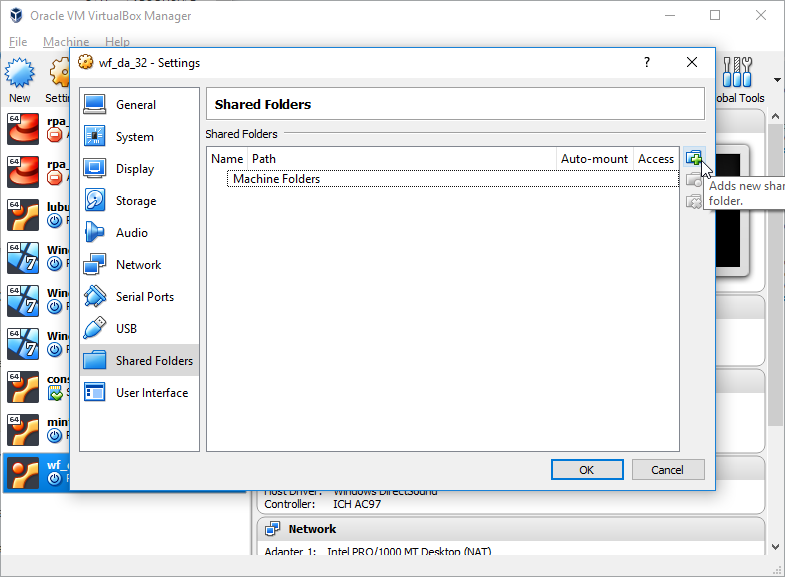Click the Shared Folders folder icon
The image size is (785, 577).
(95, 360)
